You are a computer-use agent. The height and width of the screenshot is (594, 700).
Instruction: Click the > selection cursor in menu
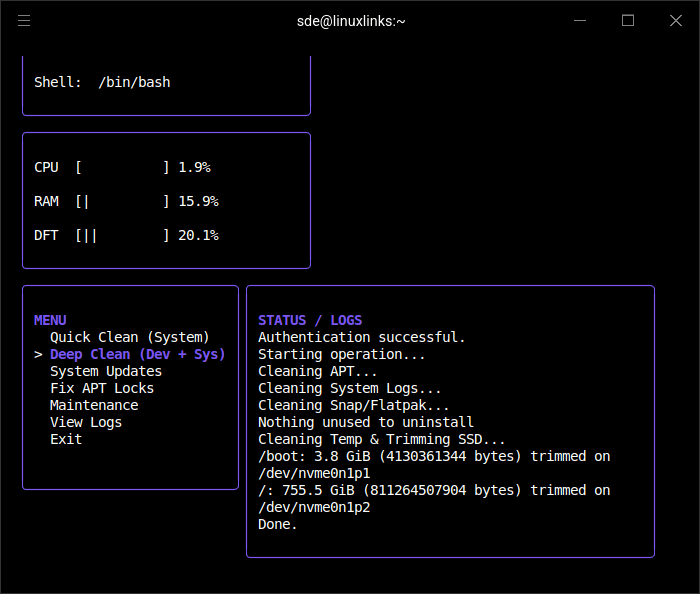coord(38,355)
